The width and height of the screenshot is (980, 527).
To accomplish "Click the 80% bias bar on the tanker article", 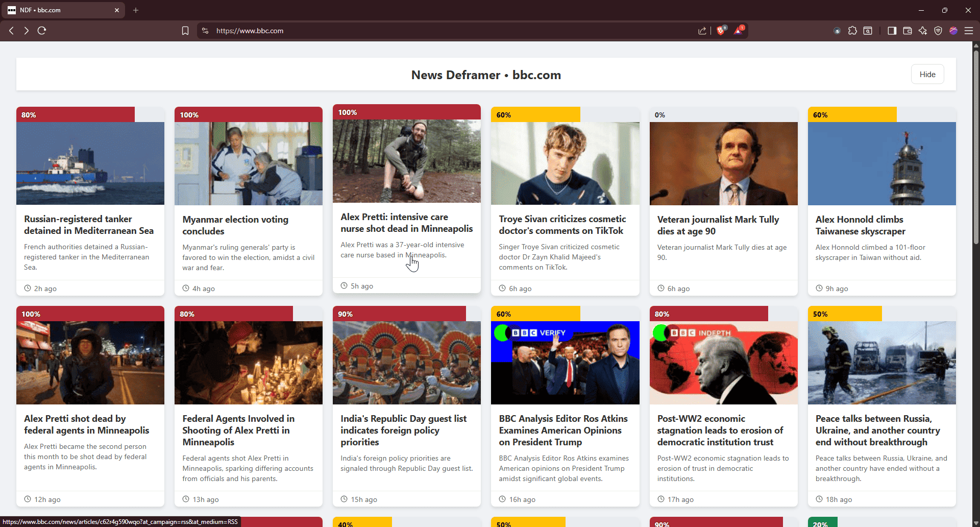I will click(x=76, y=115).
